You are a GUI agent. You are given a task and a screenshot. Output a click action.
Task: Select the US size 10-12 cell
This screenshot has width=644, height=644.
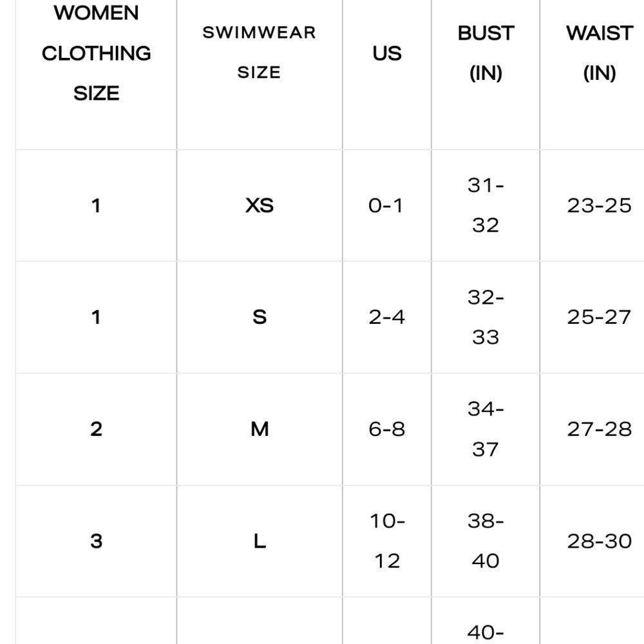click(x=386, y=541)
